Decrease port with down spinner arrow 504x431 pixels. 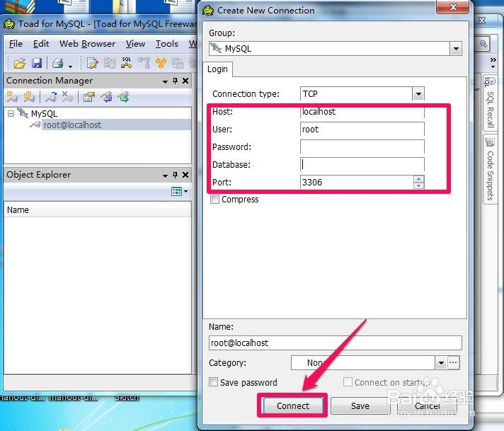[x=418, y=185]
